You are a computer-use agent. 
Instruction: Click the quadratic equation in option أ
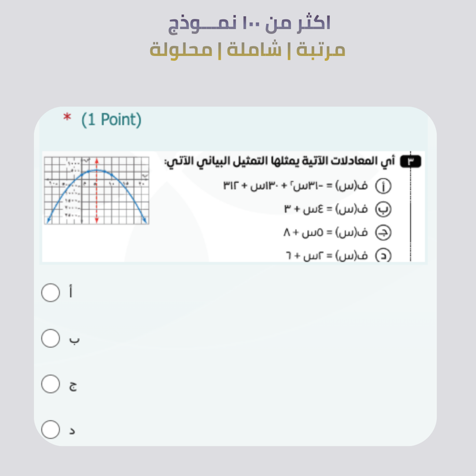click(296, 186)
